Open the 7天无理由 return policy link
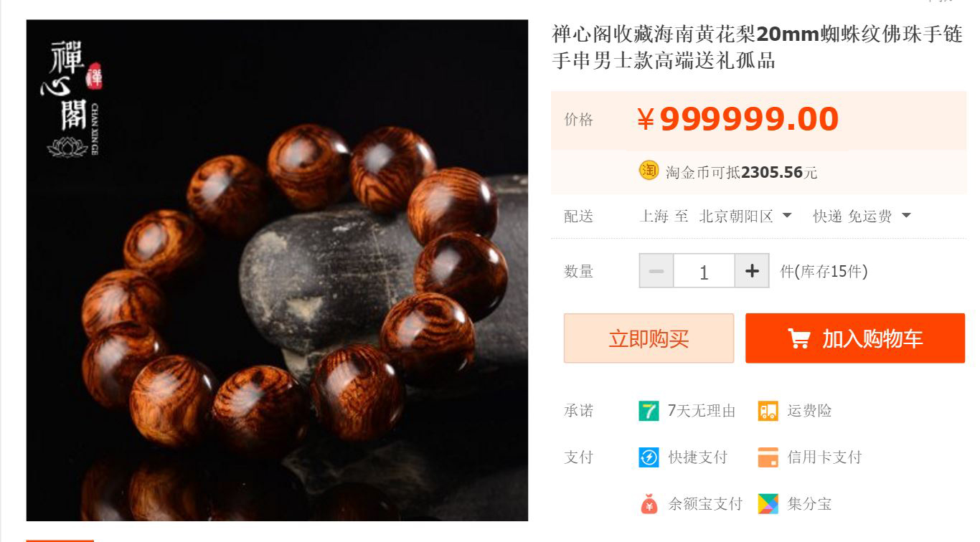 coord(702,411)
